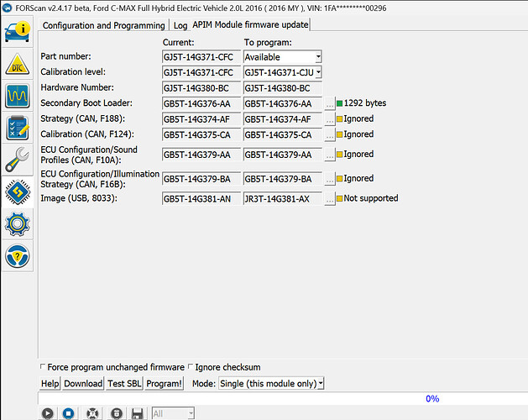Viewport: 528px width, 420px height.
Task: Click the Help button
Action: (x=50, y=384)
